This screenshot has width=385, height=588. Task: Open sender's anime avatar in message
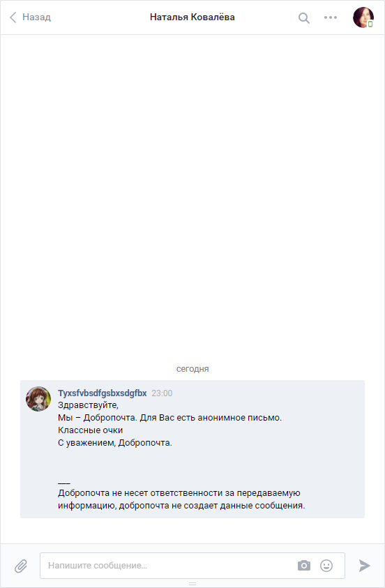click(x=38, y=399)
